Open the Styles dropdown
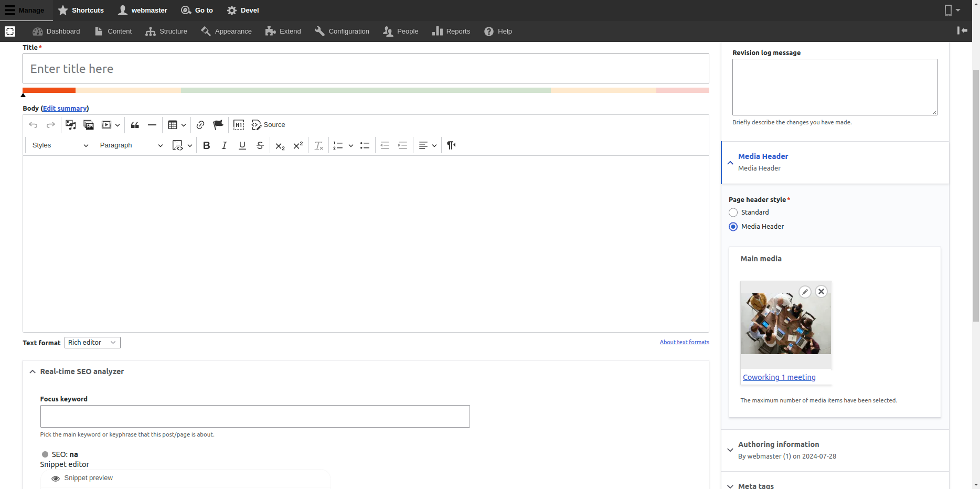The image size is (980, 489). pos(60,145)
